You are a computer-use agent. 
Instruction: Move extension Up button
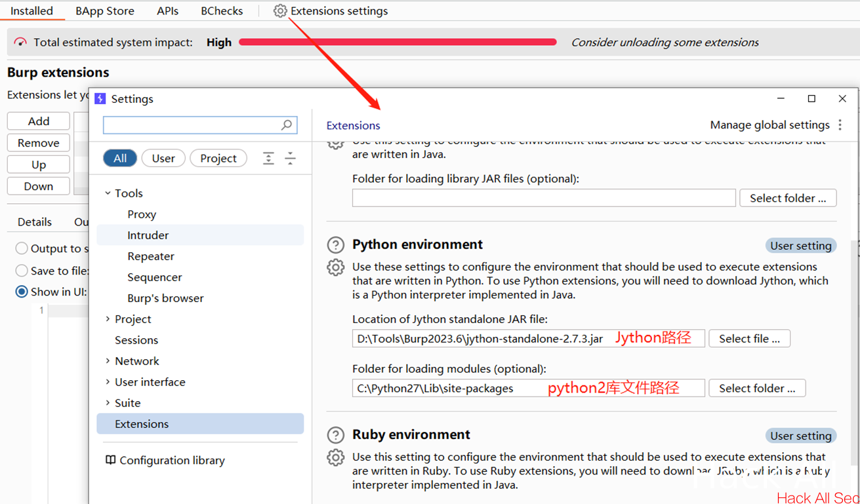click(x=39, y=165)
